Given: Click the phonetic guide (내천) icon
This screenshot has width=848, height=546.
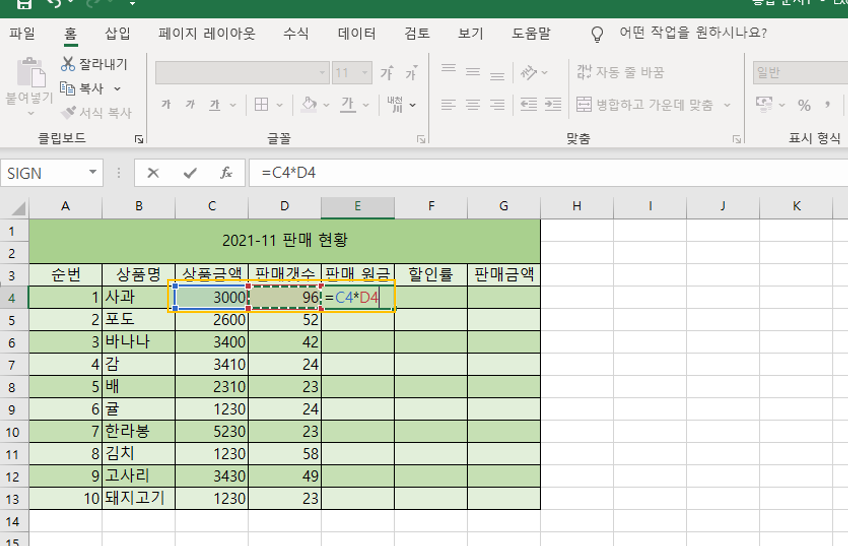Looking at the screenshot, I should (x=395, y=104).
